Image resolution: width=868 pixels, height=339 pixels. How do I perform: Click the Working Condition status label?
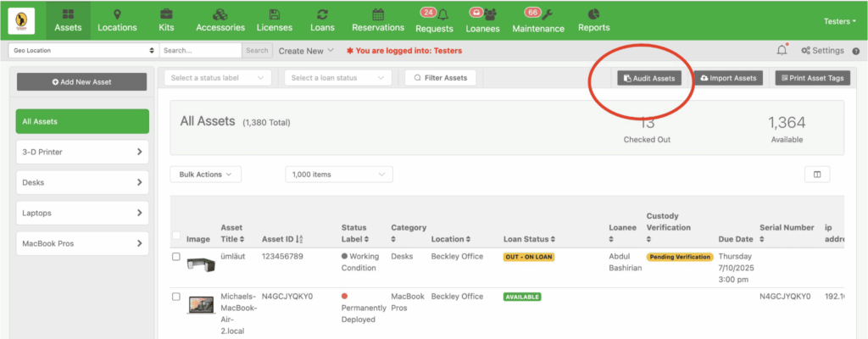pos(359,263)
